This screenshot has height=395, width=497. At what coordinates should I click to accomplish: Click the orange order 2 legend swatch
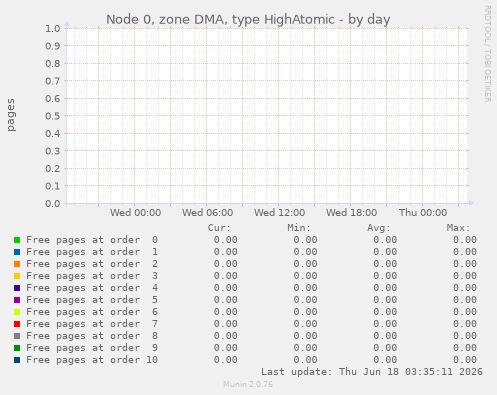(17, 264)
